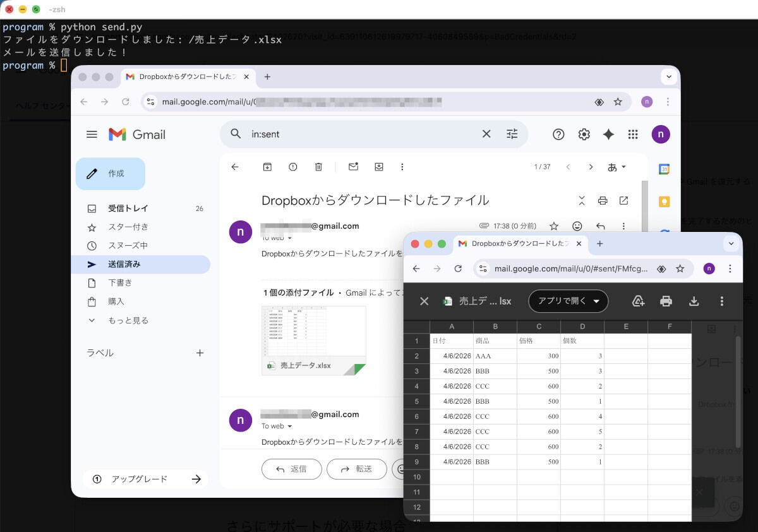Report the email as spam

[x=292, y=166]
